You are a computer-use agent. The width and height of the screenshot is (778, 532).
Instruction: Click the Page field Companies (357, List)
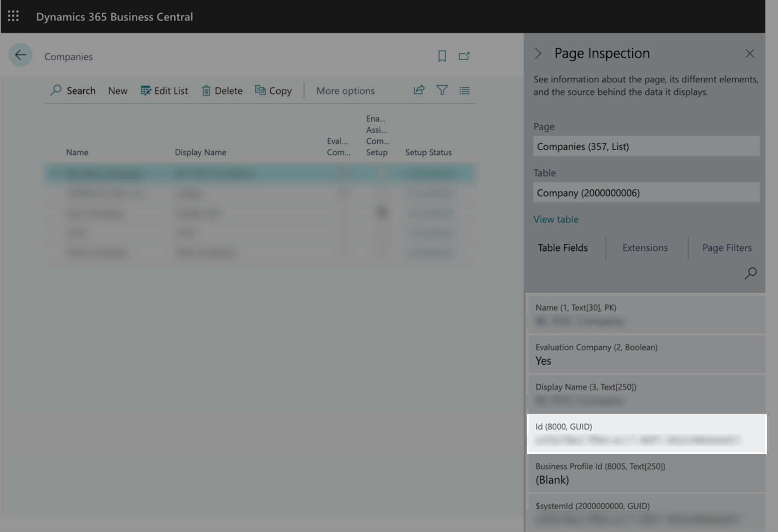(646, 146)
